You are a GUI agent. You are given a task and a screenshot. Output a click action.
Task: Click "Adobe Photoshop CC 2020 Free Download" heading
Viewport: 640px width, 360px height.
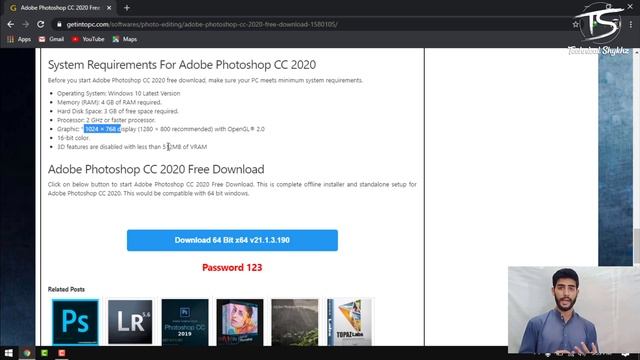(156, 169)
